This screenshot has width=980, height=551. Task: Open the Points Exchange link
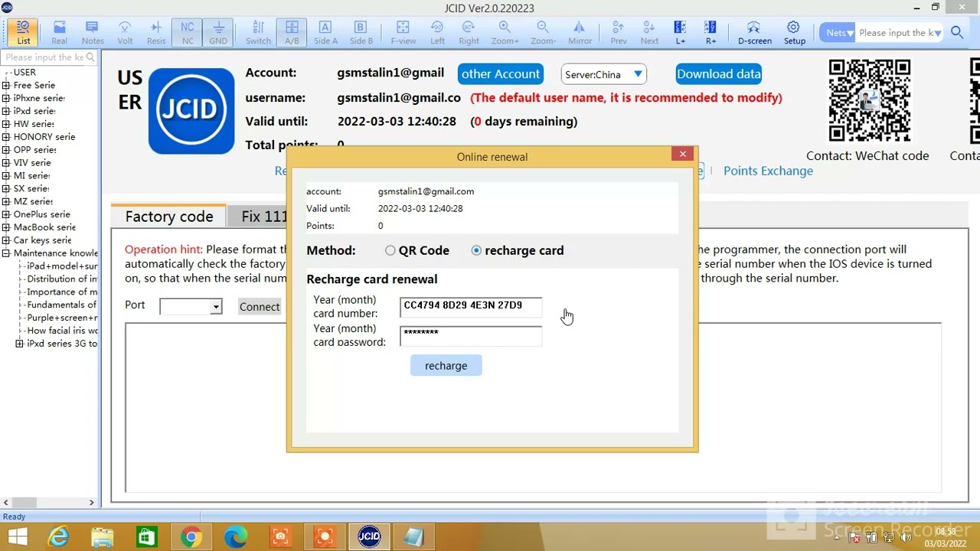(768, 171)
